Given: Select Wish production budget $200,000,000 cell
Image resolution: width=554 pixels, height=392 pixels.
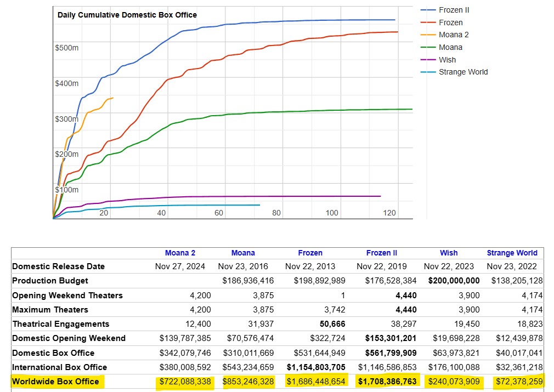Looking at the screenshot, I should click(x=454, y=281).
